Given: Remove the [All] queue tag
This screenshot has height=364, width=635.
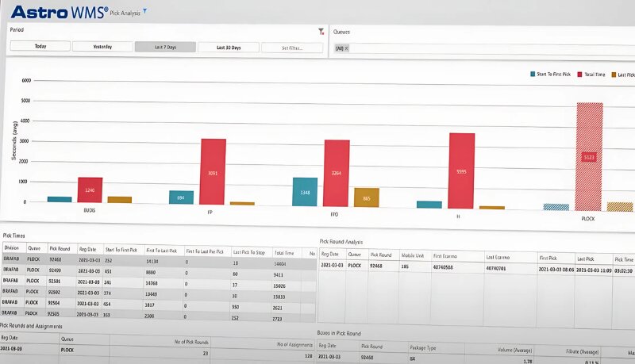Looking at the screenshot, I should coord(346,48).
